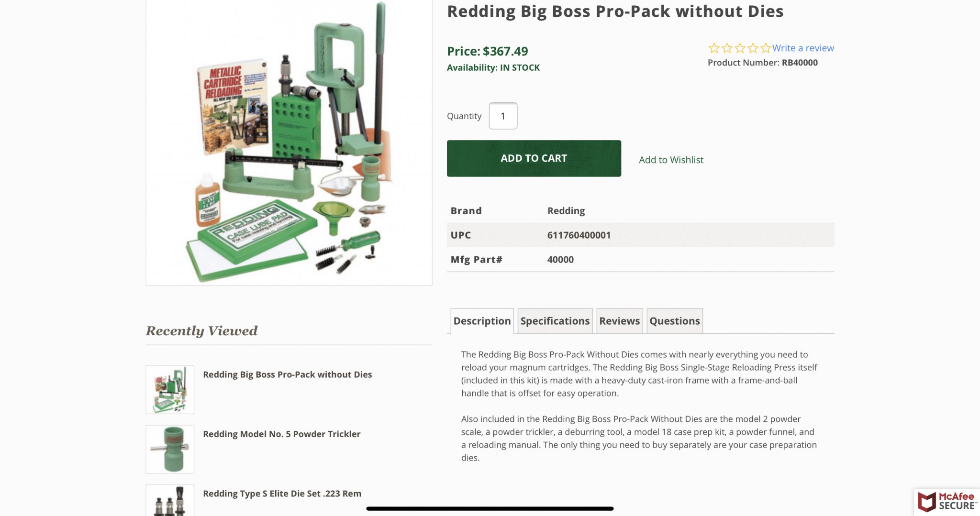
Task: Open Powder Trickler recently viewed thumbnail
Action: tap(170, 449)
